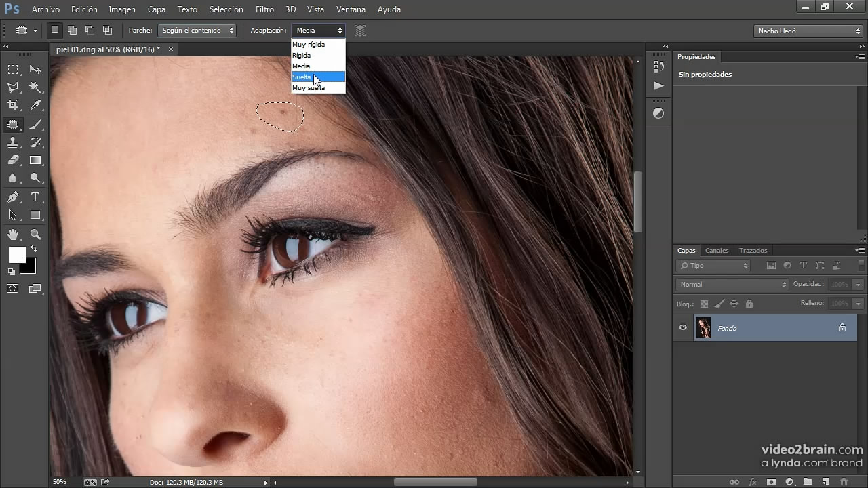
Task: Select the Hand tool
Action: click(13, 235)
